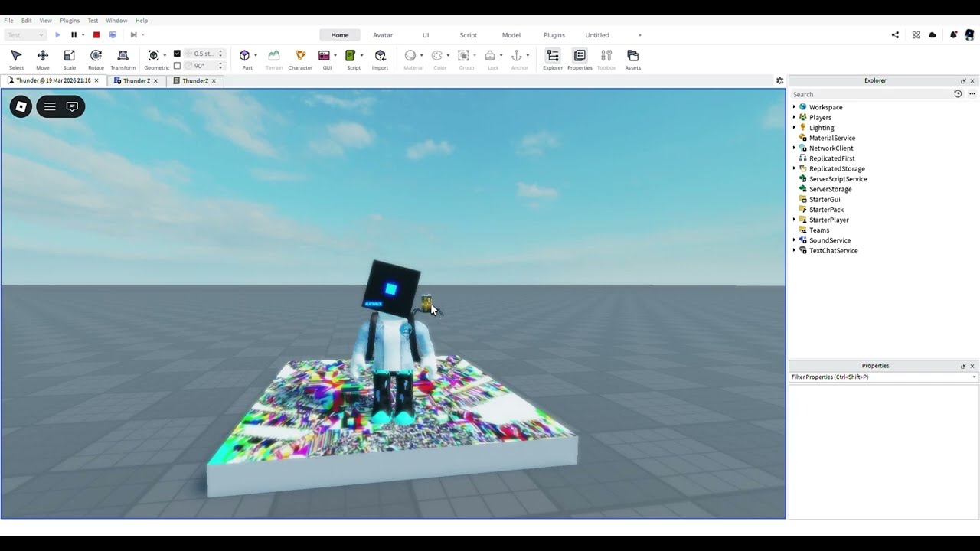
Task: Switch to the Model ribbon tab
Action: click(x=511, y=35)
